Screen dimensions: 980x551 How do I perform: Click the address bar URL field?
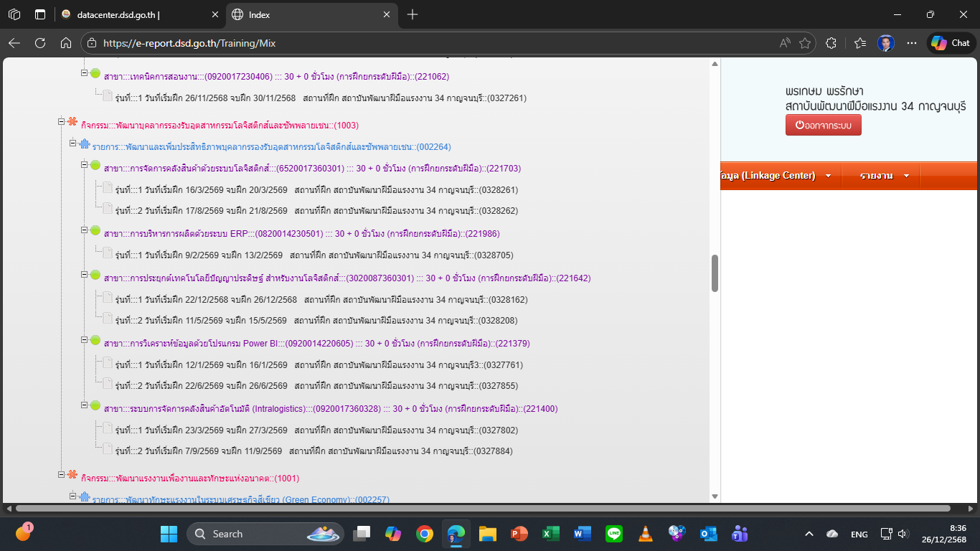(430, 43)
